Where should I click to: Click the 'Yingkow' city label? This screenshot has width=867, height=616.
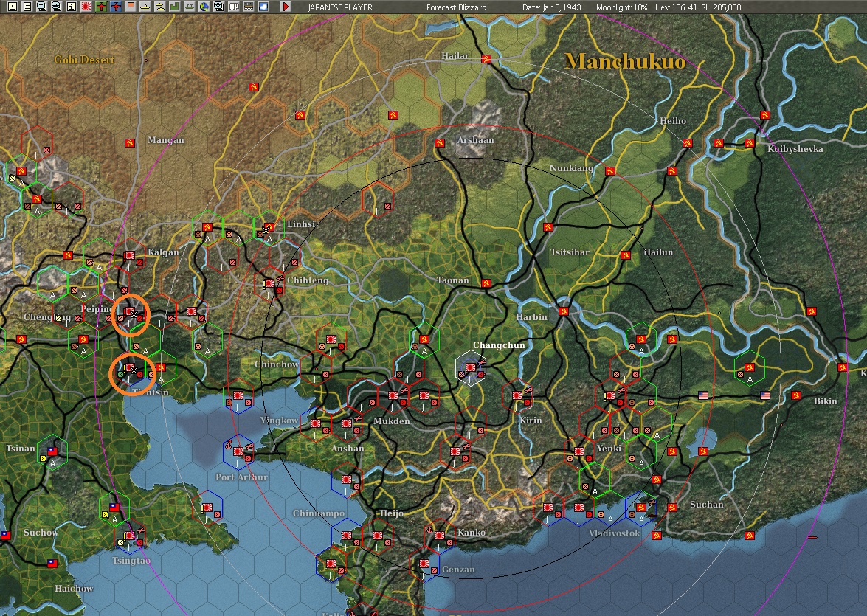pyautogui.click(x=279, y=421)
